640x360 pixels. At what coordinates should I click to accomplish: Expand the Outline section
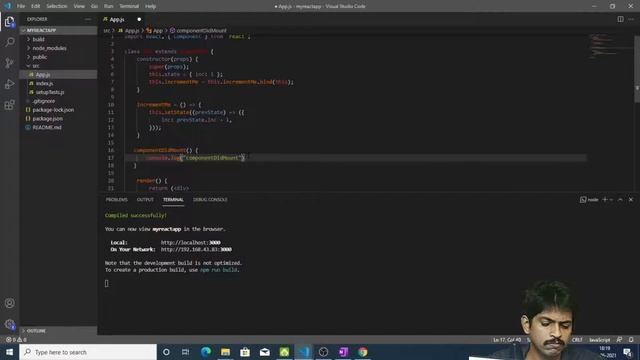click(x=58, y=331)
